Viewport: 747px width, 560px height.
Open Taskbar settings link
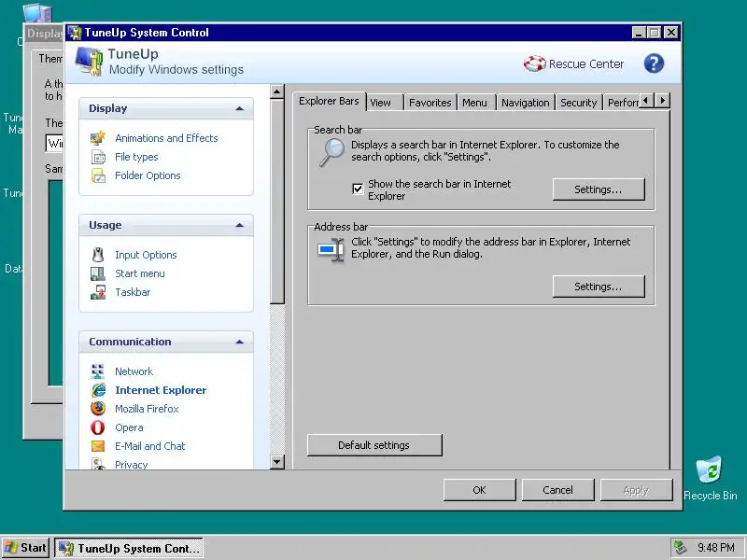[x=133, y=292]
